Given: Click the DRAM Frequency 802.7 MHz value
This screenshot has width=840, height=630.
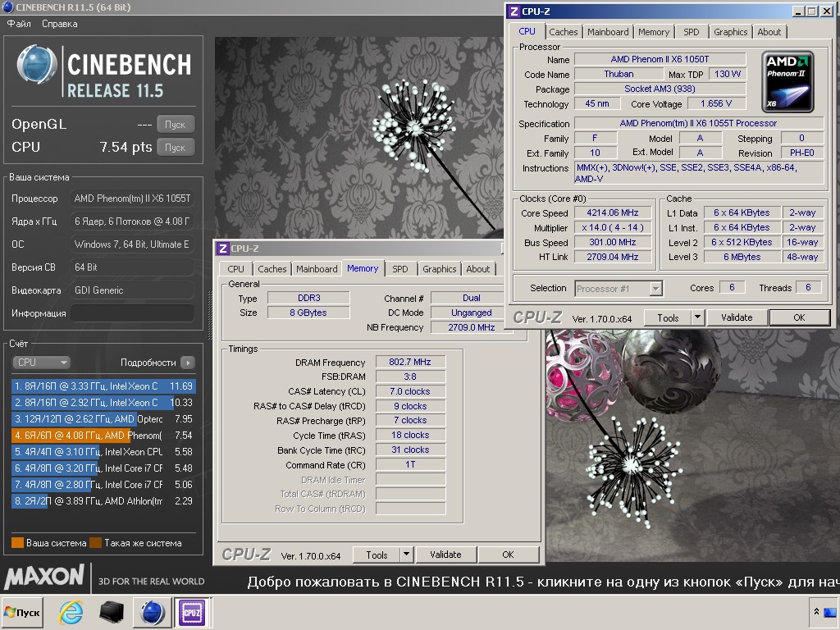Looking at the screenshot, I should click(x=410, y=362).
